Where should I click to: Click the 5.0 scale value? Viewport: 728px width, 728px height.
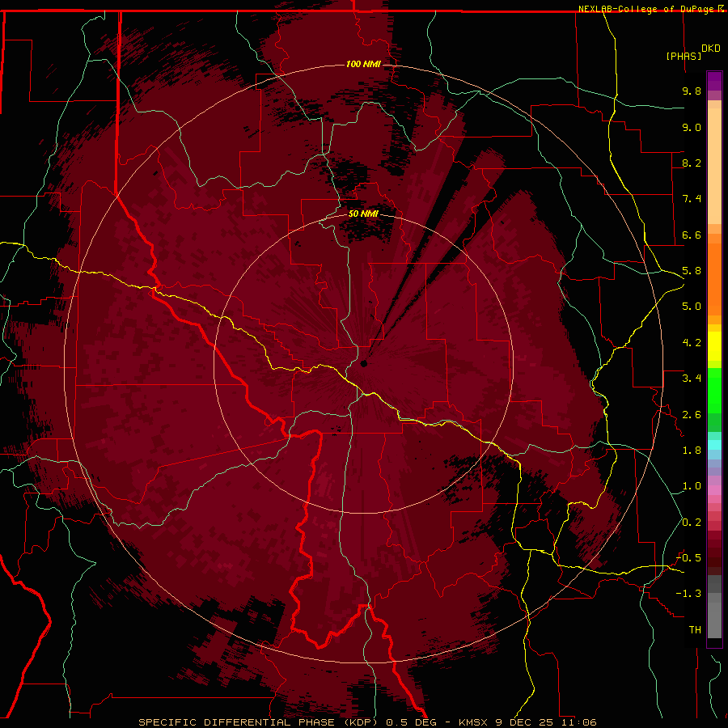pyautogui.click(x=692, y=307)
